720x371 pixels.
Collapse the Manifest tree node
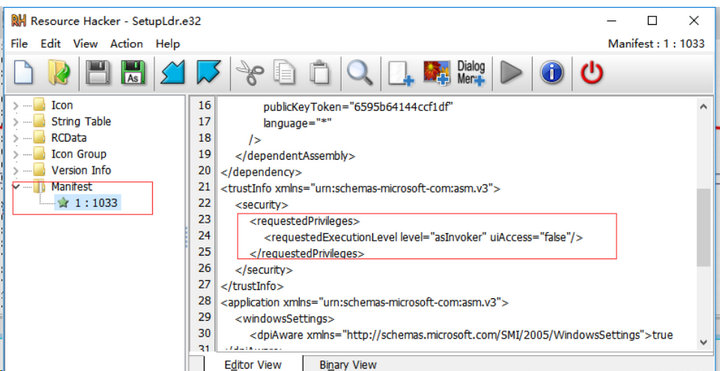[x=17, y=187]
